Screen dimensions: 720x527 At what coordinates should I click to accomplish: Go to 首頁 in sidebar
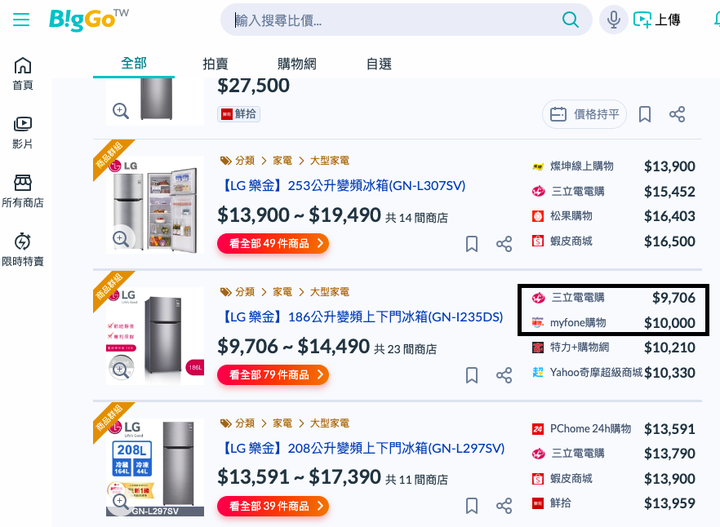click(22, 74)
